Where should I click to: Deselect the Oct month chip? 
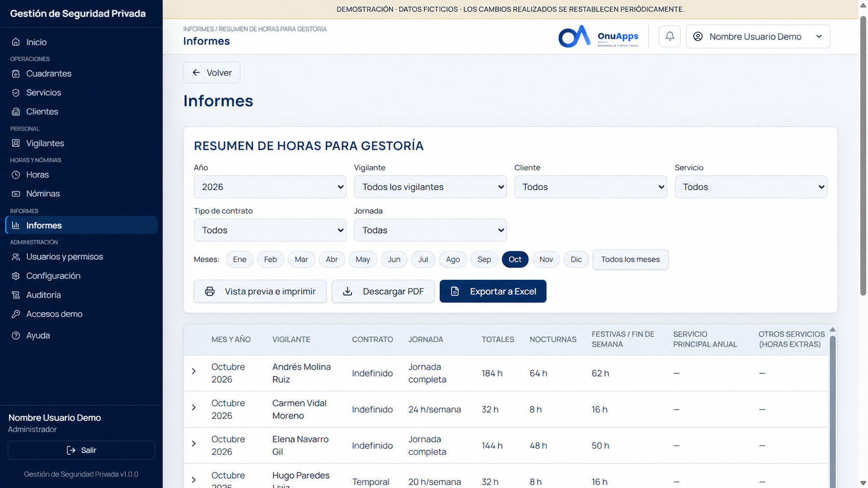point(515,260)
